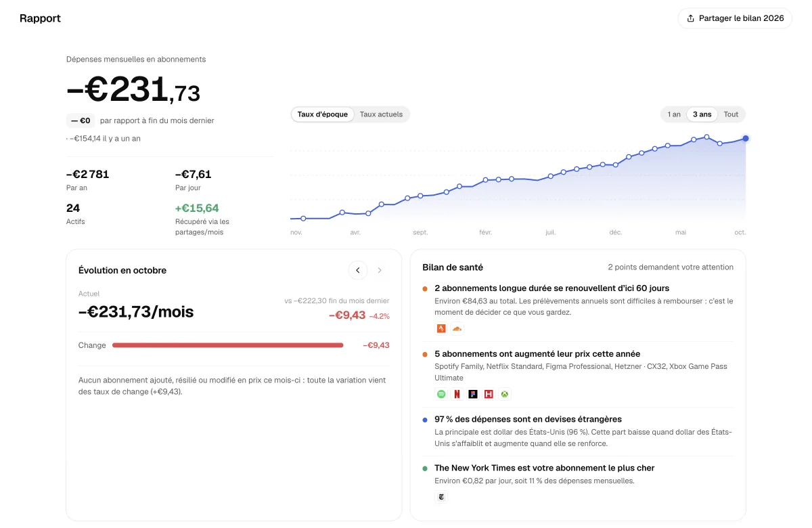Viewport: 812px width, 528px height.
Task: Click the Évolution en octobre heading
Action: pyautogui.click(x=122, y=270)
